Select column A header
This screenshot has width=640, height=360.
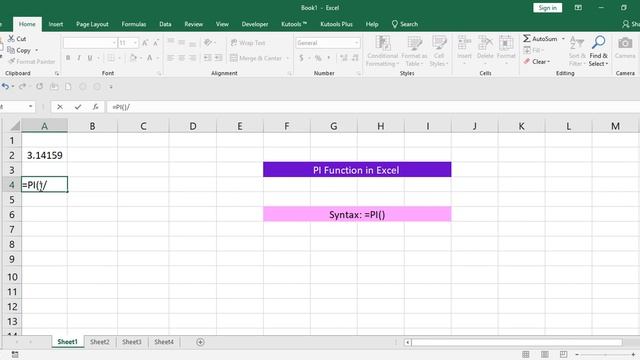[x=44, y=126]
